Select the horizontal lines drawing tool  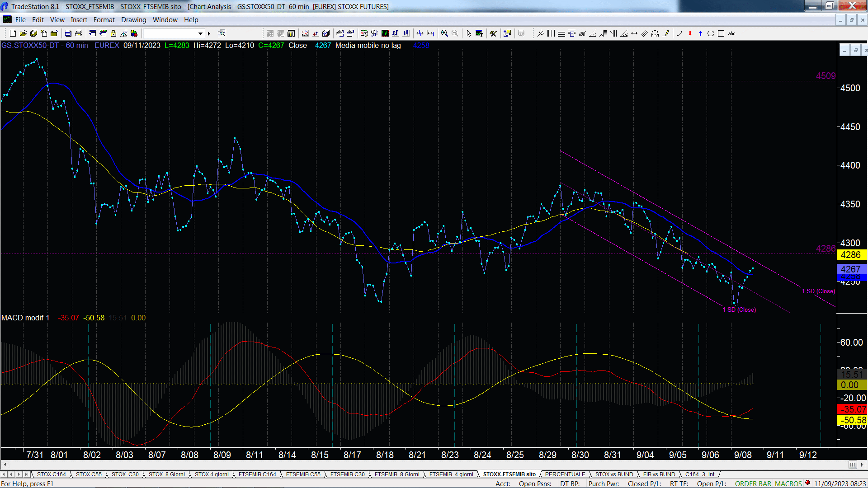[x=561, y=33]
